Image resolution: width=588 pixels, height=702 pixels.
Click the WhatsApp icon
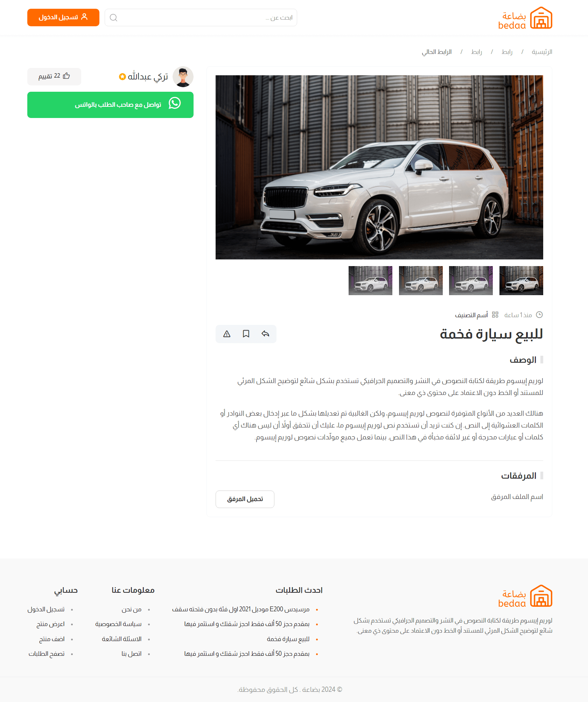click(175, 103)
